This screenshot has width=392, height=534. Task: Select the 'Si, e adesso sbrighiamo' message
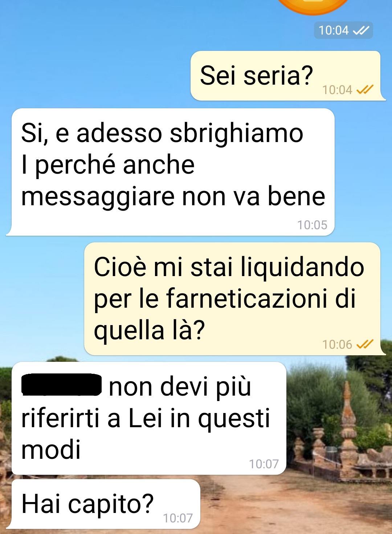coord(170,172)
